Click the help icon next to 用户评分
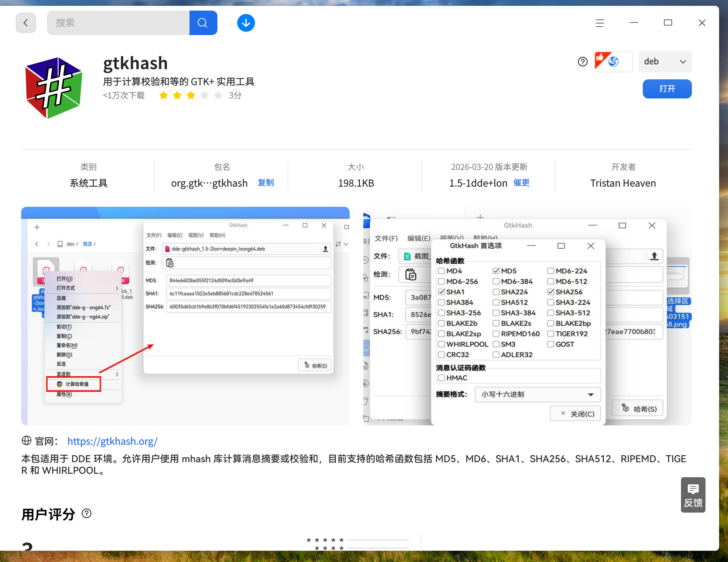Screen dimensions: 728x562 coord(86,513)
